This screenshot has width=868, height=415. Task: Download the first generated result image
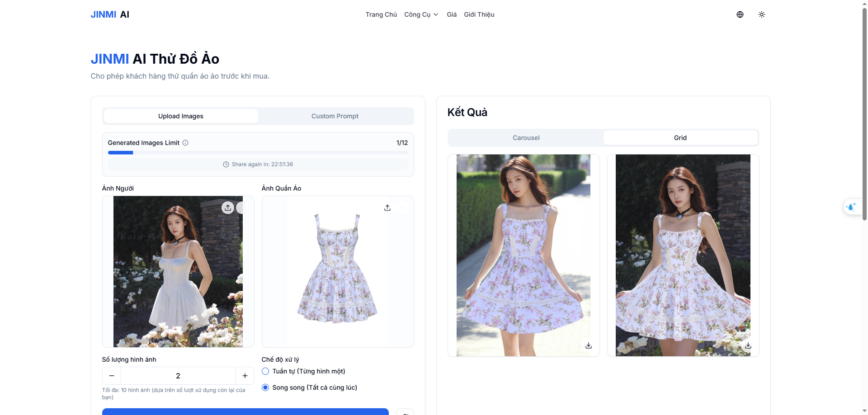(x=589, y=345)
